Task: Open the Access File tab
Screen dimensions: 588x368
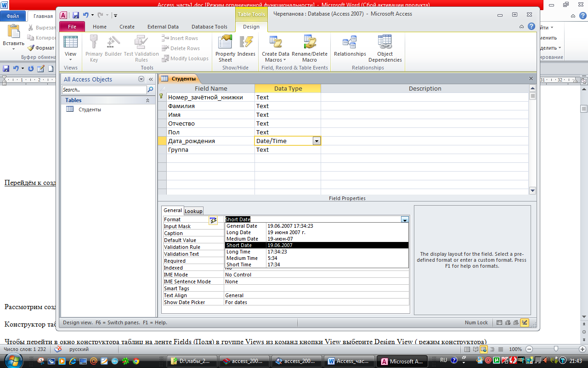Action: click(72, 27)
